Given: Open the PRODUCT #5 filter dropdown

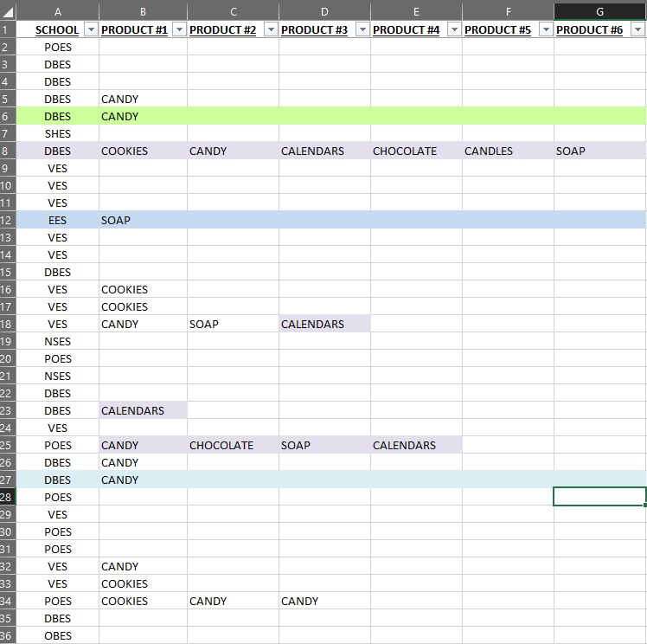Looking at the screenshot, I should [546, 29].
